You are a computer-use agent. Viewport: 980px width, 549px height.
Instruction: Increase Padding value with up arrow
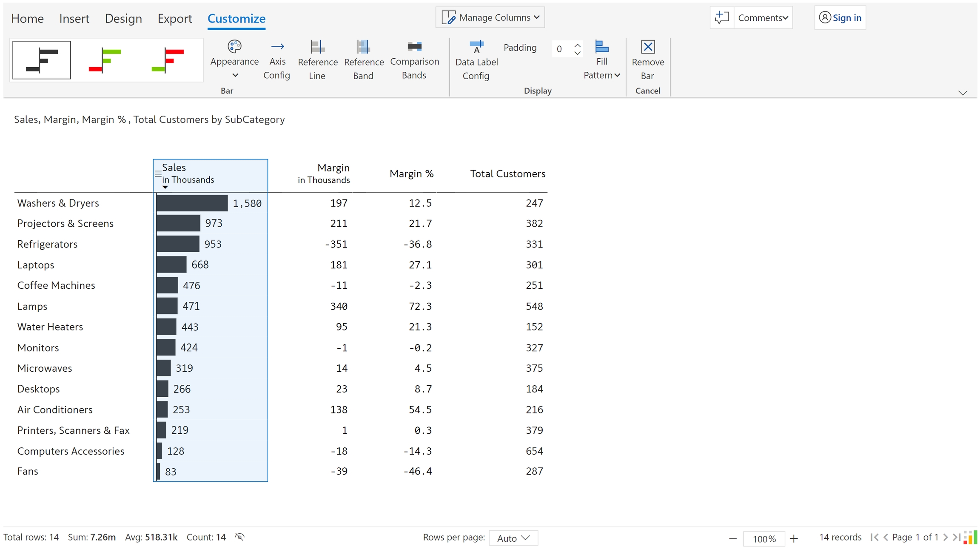577,45
